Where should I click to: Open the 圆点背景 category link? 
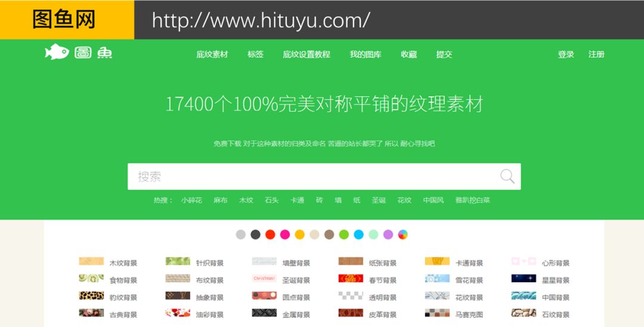click(296, 298)
